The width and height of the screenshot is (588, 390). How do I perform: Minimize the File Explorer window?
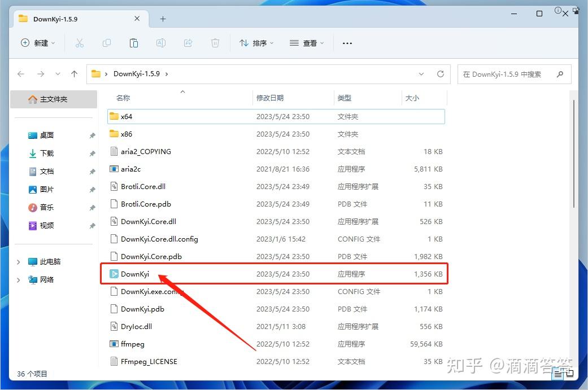point(514,14)
